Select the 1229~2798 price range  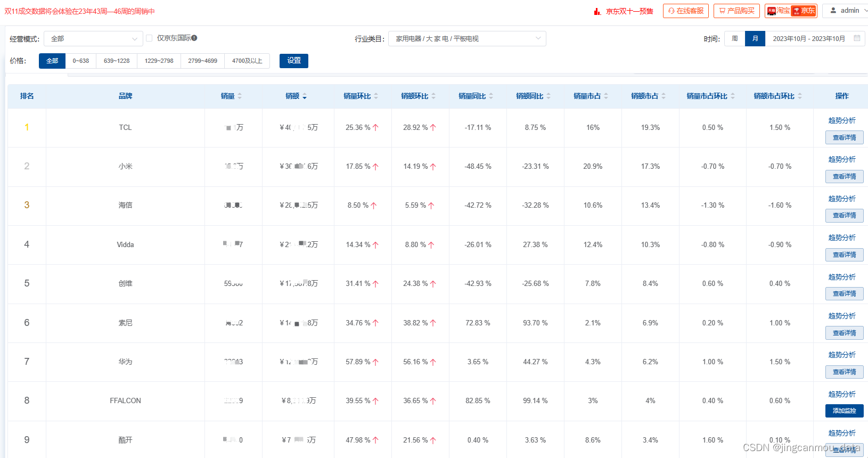[159, 61]
